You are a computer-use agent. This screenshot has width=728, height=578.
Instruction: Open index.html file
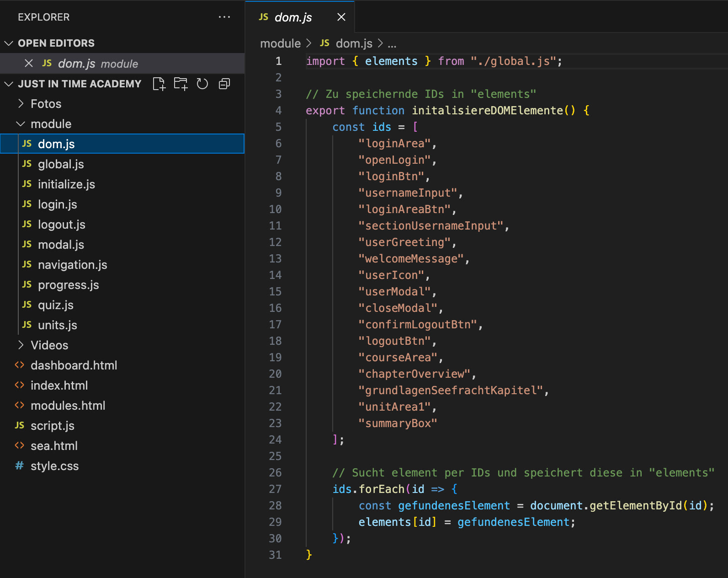(122, 385)
